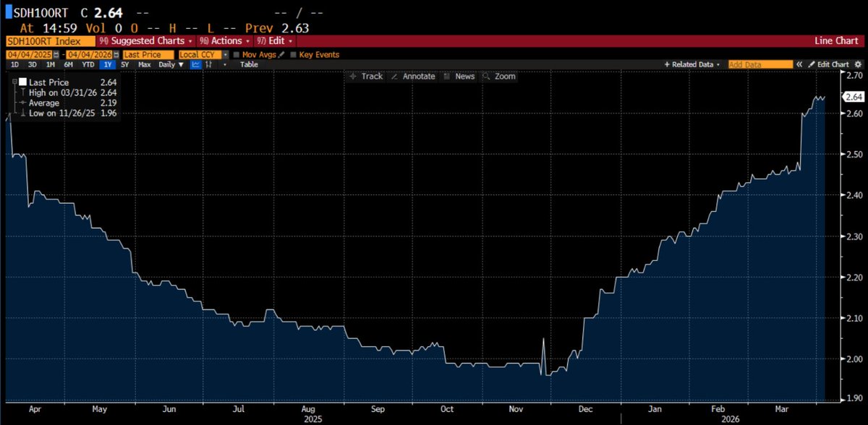868x425 pixels.
Task: Click the SDH100RT ticker header text
Action: point(39,12)
